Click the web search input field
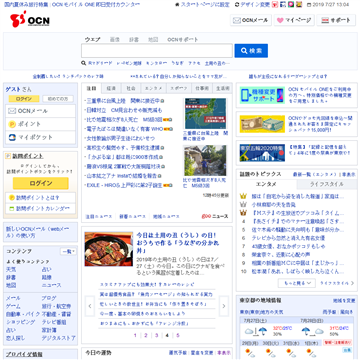This screenshot has height=360, width=360. click(x=157, y=51)
